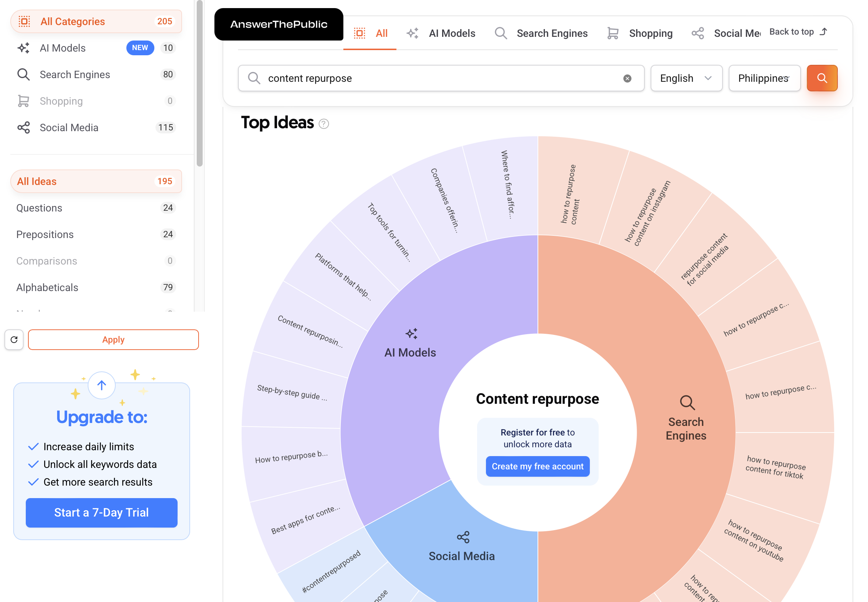
Task: Click the orange search button
Action: point(822,78)
